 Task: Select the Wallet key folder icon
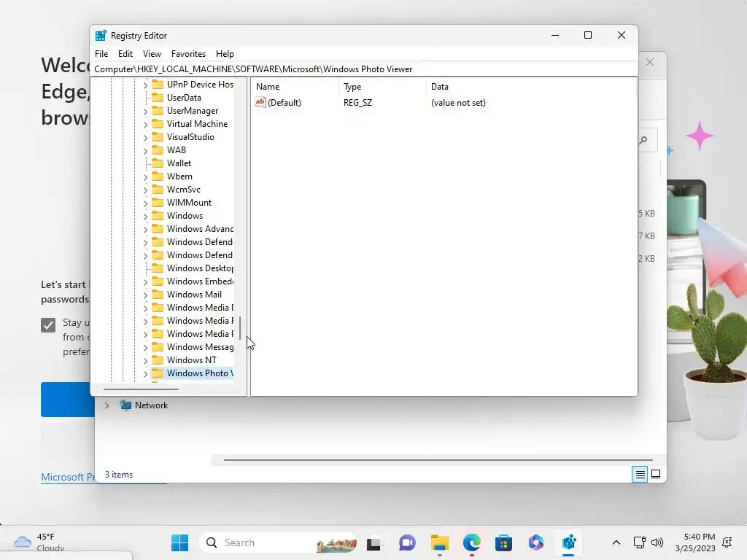(158, 163)
